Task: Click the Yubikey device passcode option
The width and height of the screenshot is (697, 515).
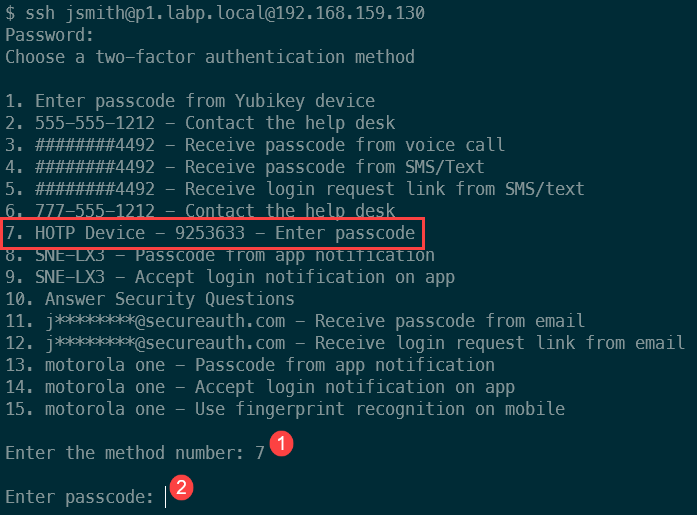Action: click(x=190, y=101)
